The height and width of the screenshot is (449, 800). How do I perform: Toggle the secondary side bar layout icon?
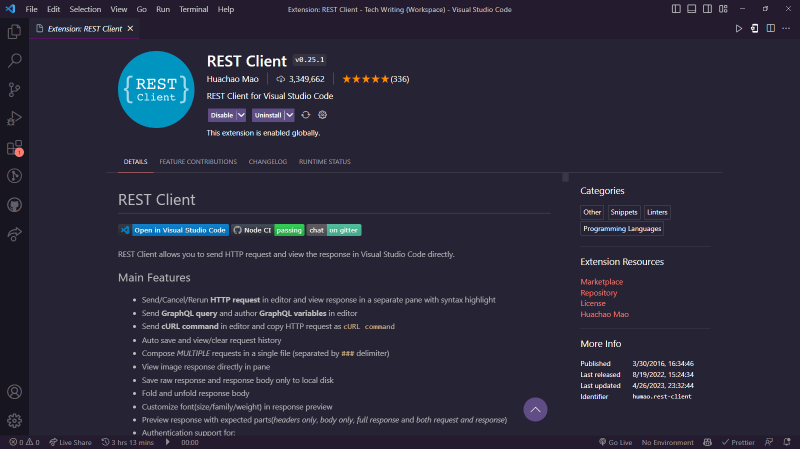[707, 9]
